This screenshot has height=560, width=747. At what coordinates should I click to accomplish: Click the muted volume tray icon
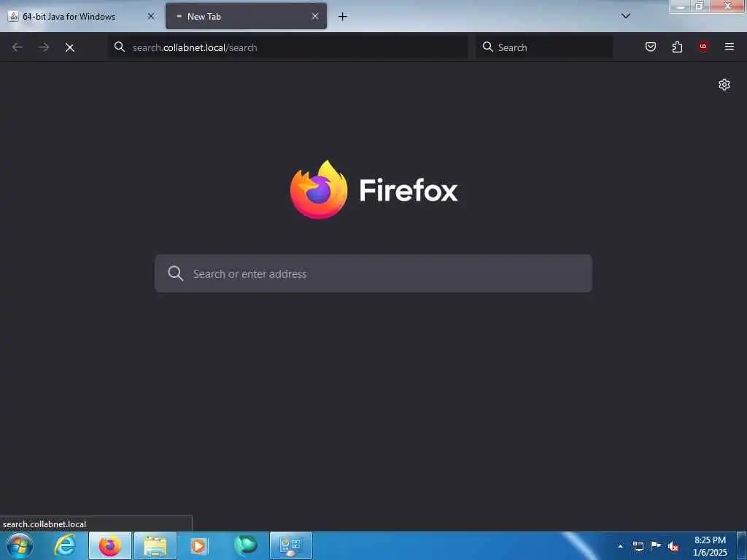pyautogui.click(x=673, y=547)
